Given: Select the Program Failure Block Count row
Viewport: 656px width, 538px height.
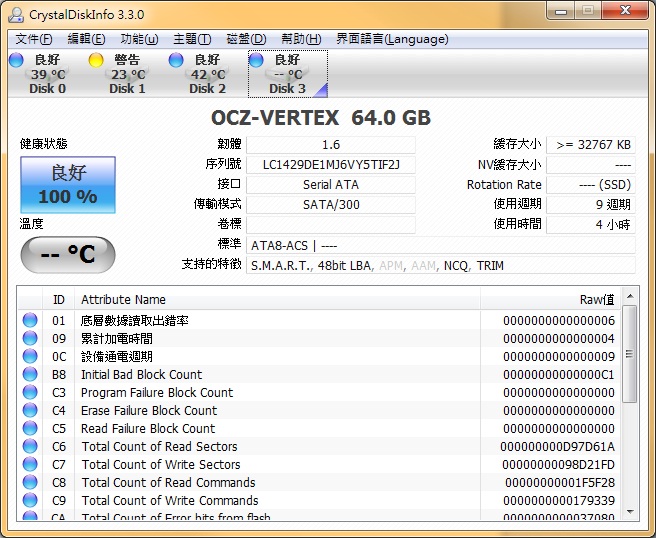Looking at the screenshot, I should [320, 392].
